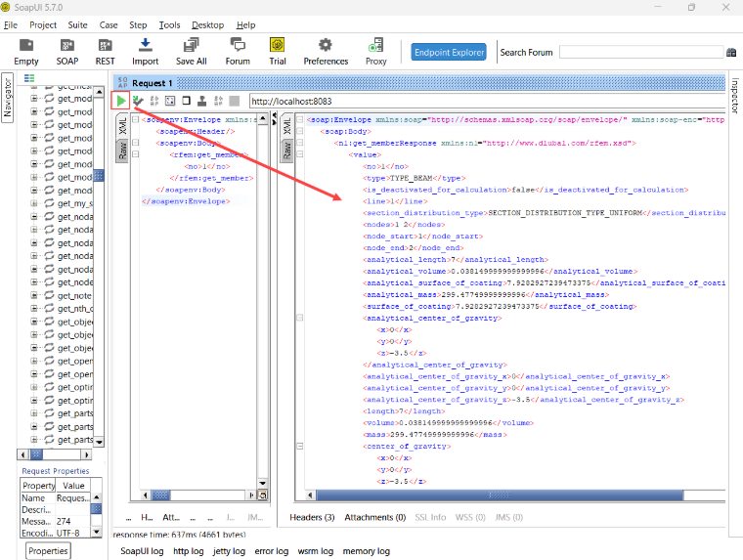The image size is (743, 560).
Task: Add this request to a TestCase
Action: click(x=138, y=101)
